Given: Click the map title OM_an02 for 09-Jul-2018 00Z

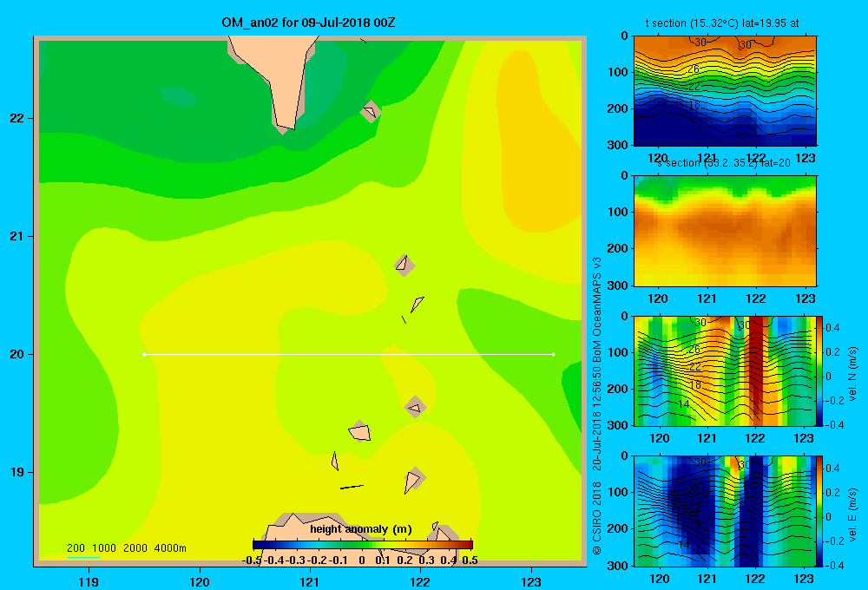Looking at the screenshot, I should coord(308,23).
